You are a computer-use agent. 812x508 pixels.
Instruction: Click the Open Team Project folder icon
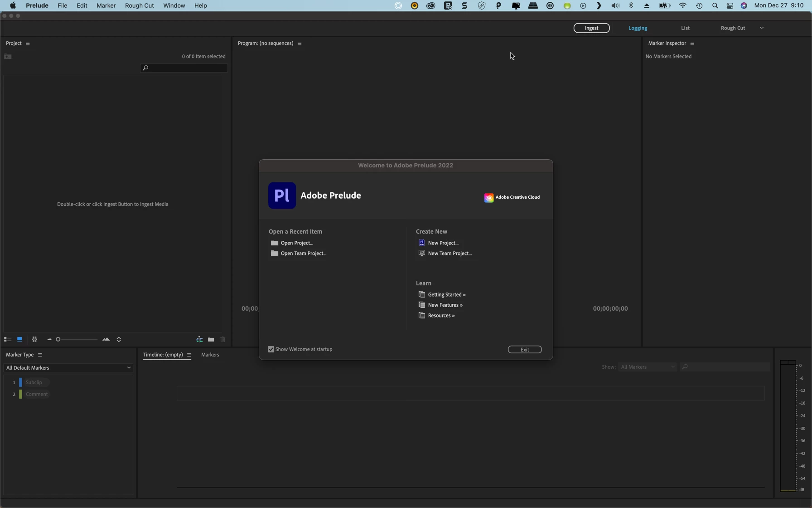(x=275, y=253)
